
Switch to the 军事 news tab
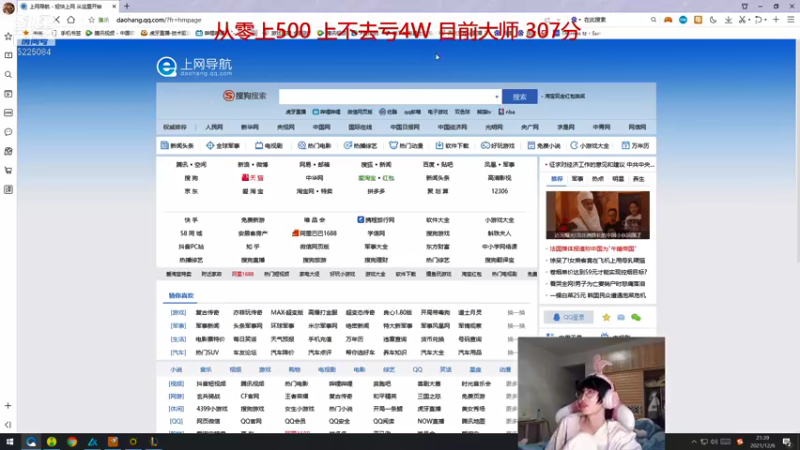click(x=577, y=179)
